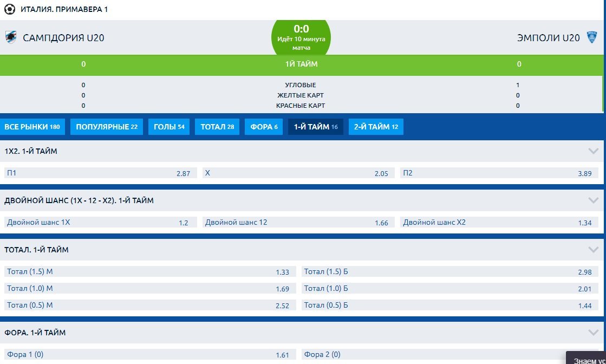This screenshot has height=364, width=606.
Task: Select the 2-й тайм 12 tab
Action: (376, 127)
